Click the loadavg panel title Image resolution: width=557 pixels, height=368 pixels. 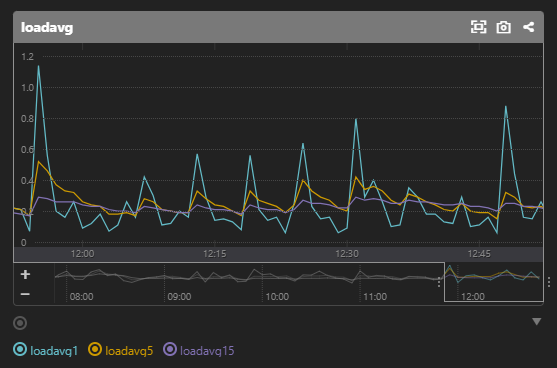coord(47,27)
